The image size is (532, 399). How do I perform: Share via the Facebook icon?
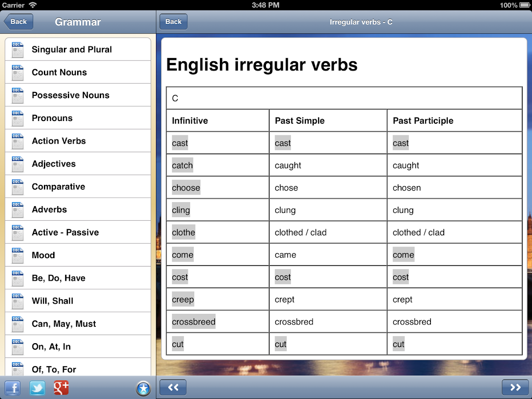tap(12, 388)
